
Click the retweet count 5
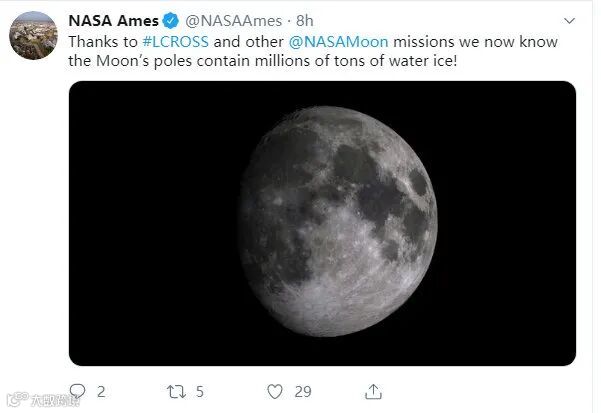point(200,391)
